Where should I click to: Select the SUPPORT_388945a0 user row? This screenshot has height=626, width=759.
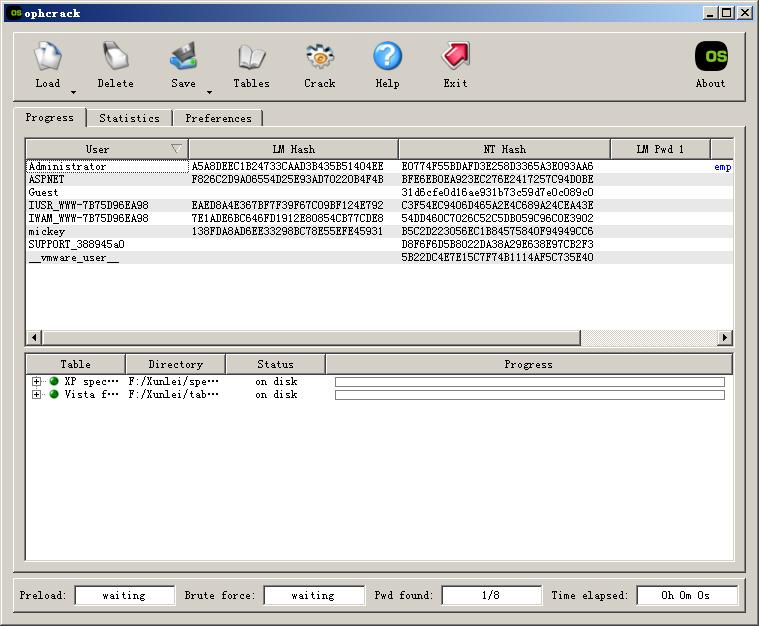(379, 244)
